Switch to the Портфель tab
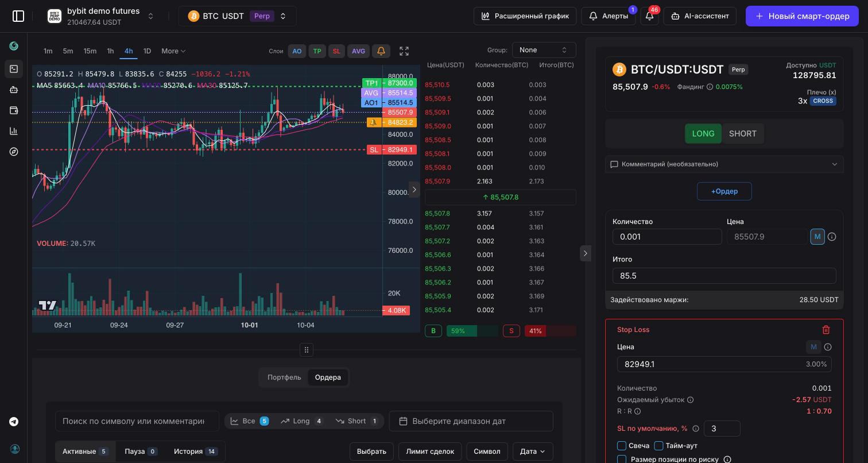Viewport: 868px width, 463px height. [x=284, y=377]
